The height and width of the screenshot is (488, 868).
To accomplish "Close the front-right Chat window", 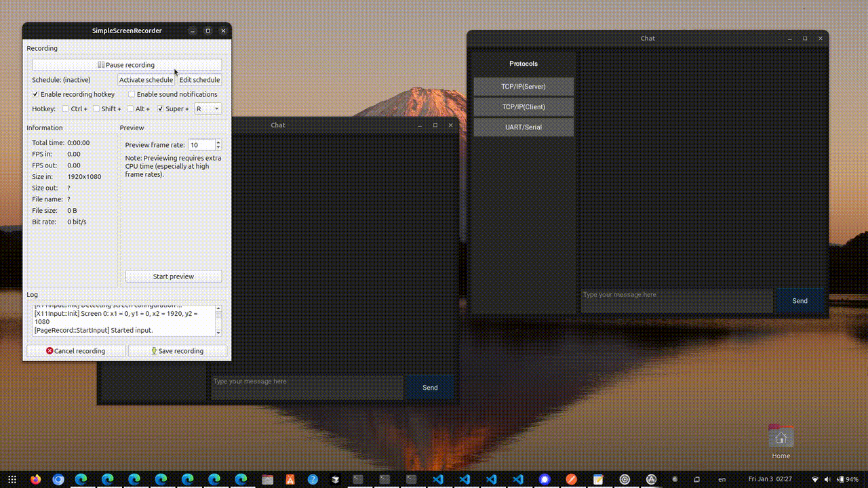I will tap(821, 39).
